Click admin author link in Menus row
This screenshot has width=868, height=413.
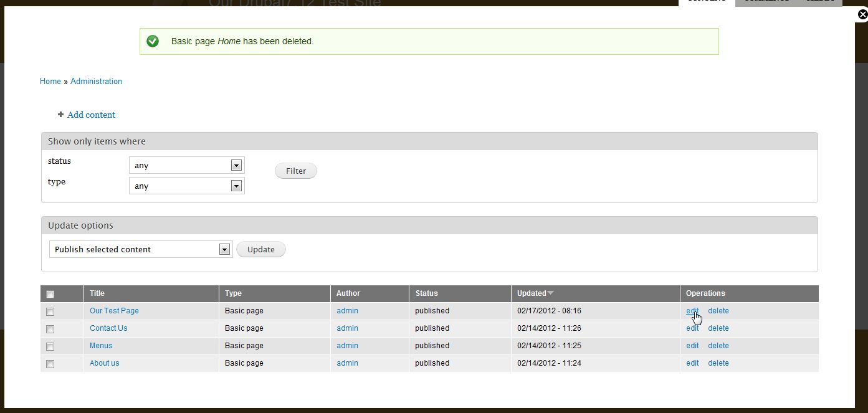[347, 346]
